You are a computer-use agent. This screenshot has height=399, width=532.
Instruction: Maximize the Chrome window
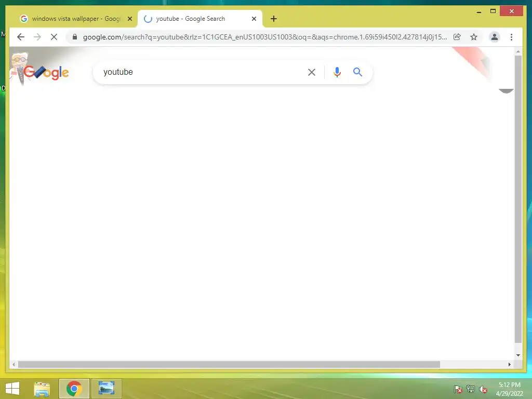(493, 11)
